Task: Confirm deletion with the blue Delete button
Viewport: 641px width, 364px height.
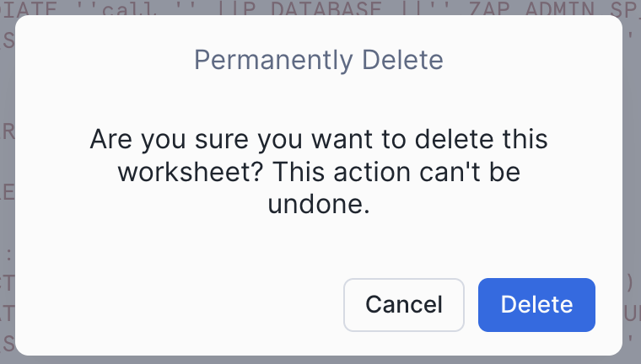Action: [536, 304]
